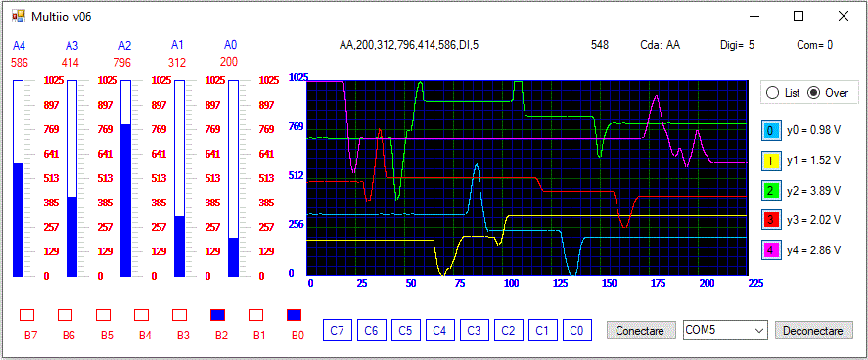
Task: Click the A0 value 200
Action: [x=229, y=61]
